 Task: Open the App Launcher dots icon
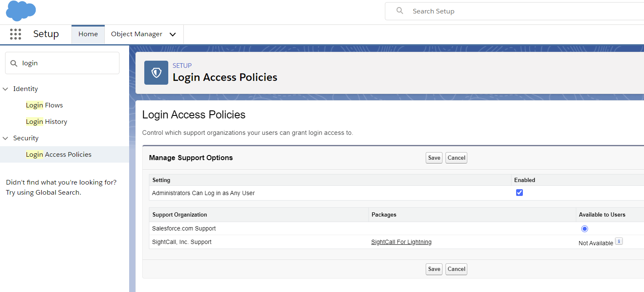[x=16, y=34]
